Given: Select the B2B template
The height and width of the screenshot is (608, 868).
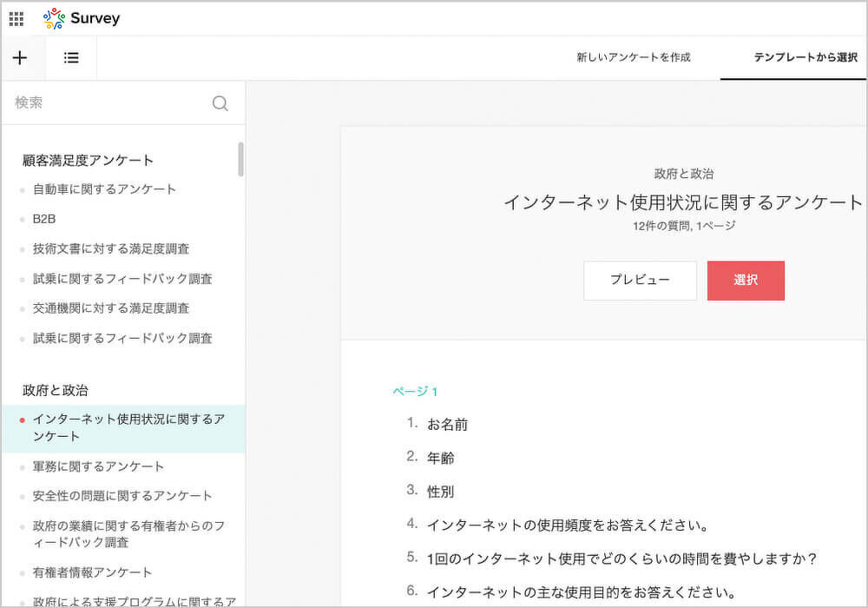Looking at the screenshot, I should pyautogui.click(x=44, y=219).
